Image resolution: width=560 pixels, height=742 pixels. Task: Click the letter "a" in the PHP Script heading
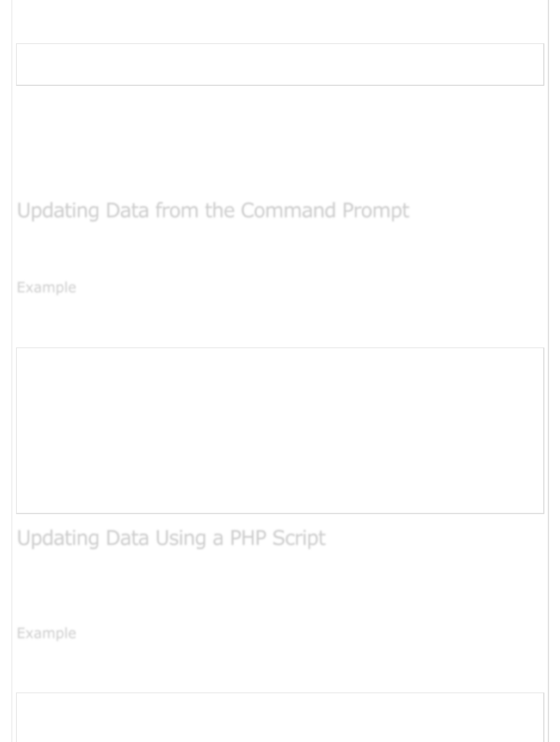pos(218,538)
